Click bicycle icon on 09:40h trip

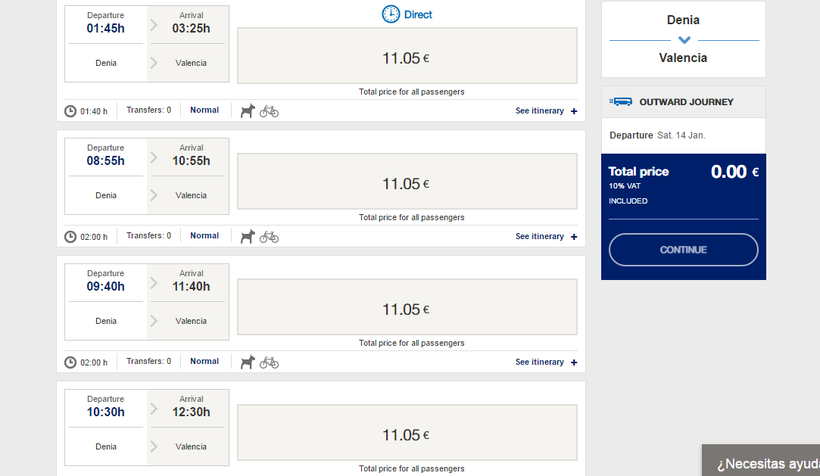pyautogui.click(x=269, y=362)
